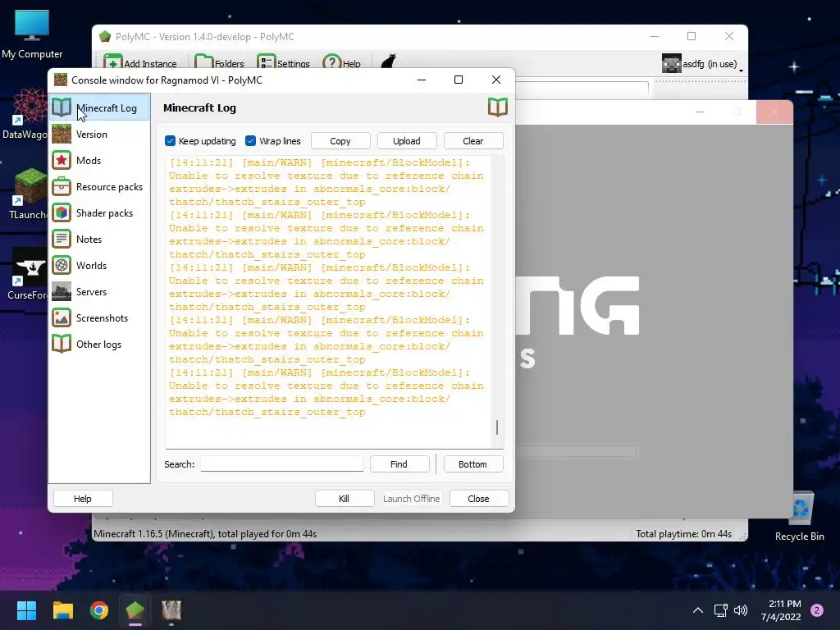Click the Minecraft game taskbar icon

171,610
